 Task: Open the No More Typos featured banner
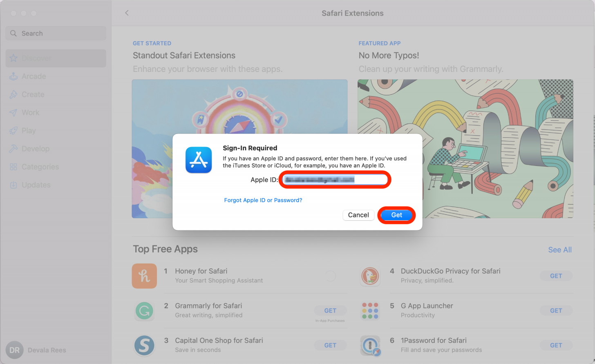[x=465, y=149]
